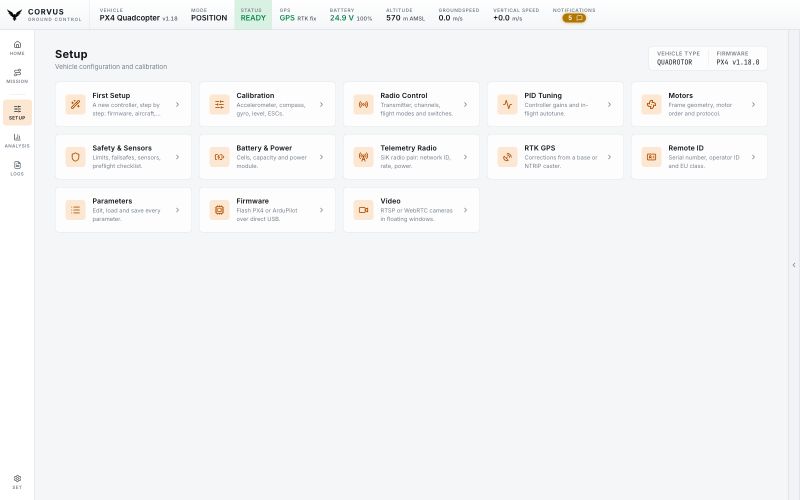800x500 pixels.
Task: Click the Remote ID card icon
Action: (652, 157)
